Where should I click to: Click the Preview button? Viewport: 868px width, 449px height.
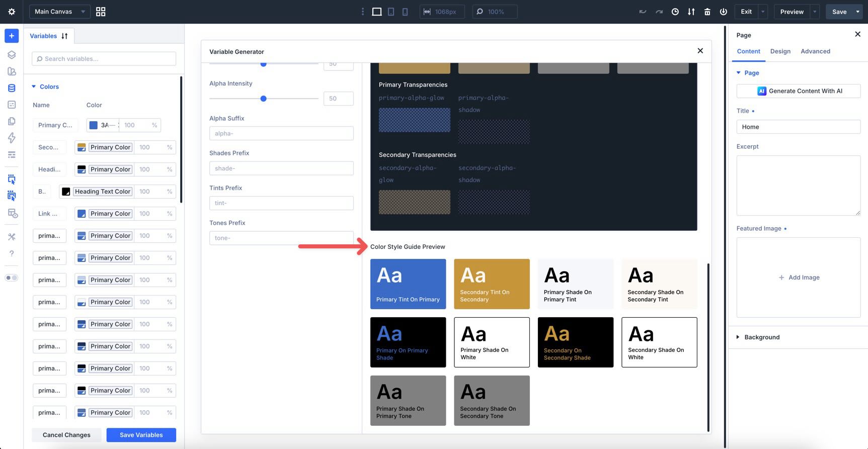coord(792,12)
